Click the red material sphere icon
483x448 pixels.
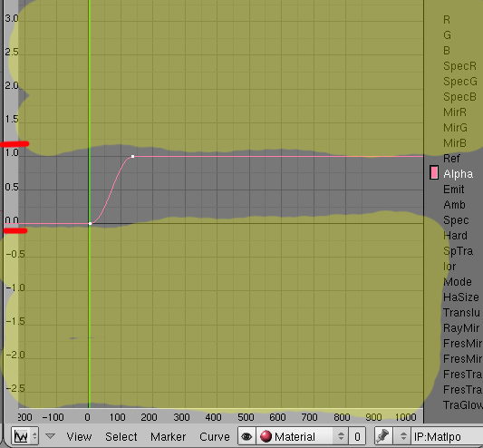coord(266,436)
